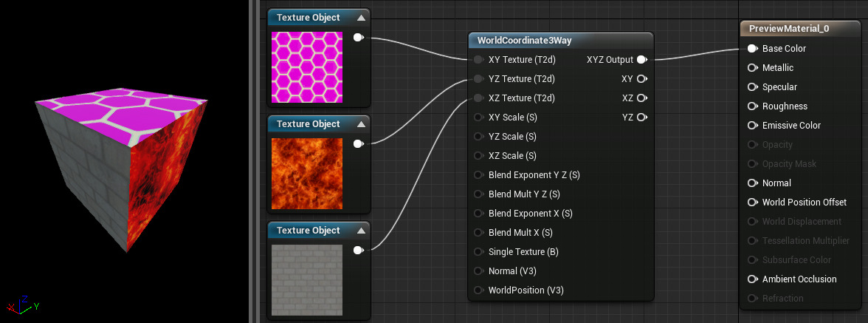
Task: Collapse the first Texture Object node arrow
Action: click(360, 18)
